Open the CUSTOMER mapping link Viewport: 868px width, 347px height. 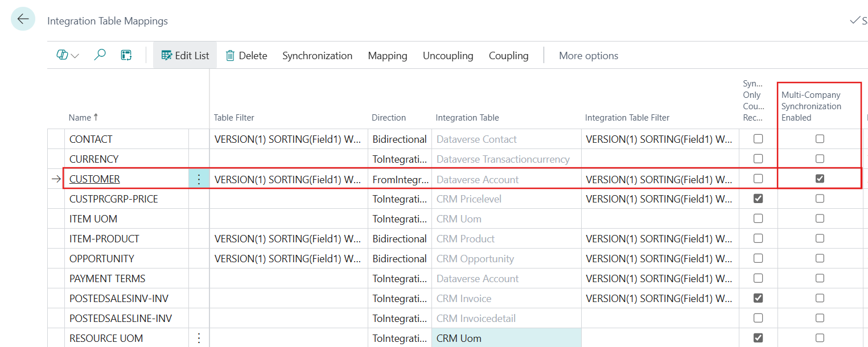coord(94,178)
